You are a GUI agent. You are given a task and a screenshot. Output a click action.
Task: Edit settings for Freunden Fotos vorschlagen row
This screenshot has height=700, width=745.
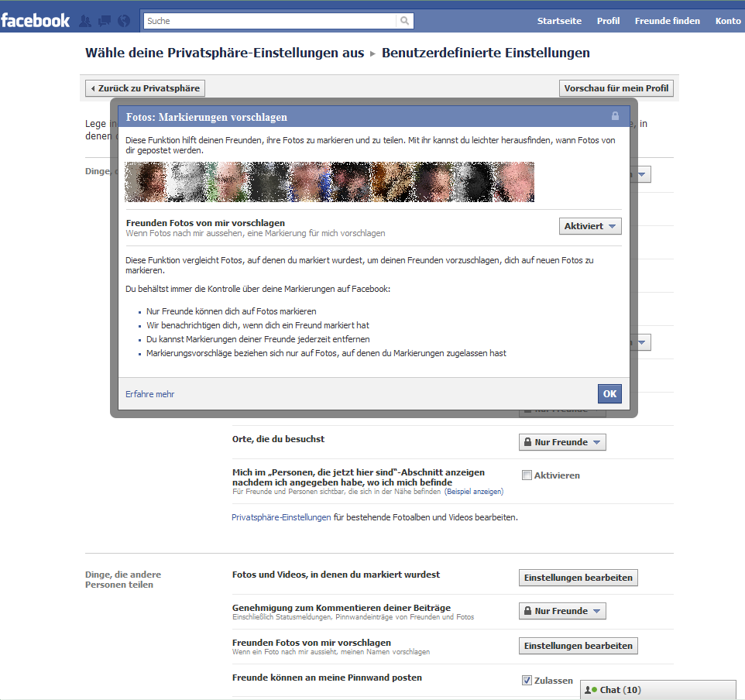[578, 646]
